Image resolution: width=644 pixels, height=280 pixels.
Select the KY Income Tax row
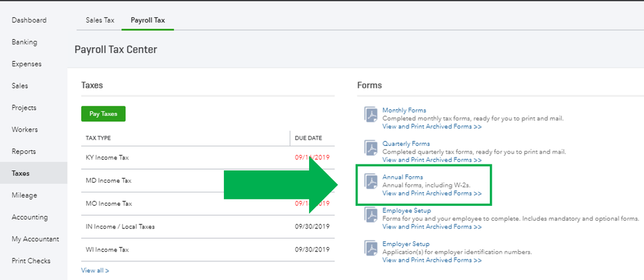click(208, 157)
